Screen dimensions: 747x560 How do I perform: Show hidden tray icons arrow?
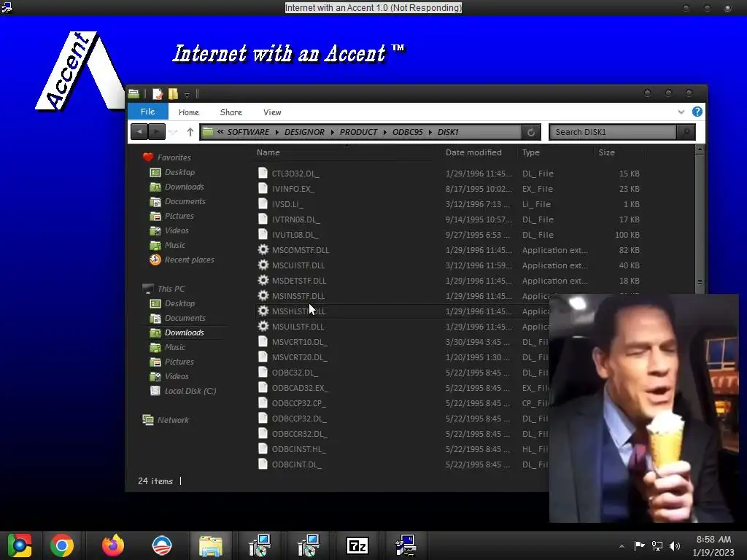[622, 546]
